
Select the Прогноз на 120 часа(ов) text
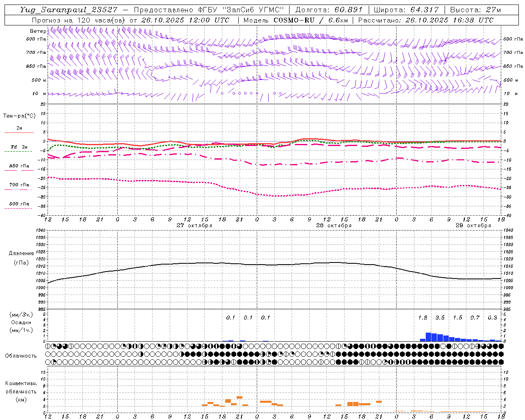click(x=79, y=20)
